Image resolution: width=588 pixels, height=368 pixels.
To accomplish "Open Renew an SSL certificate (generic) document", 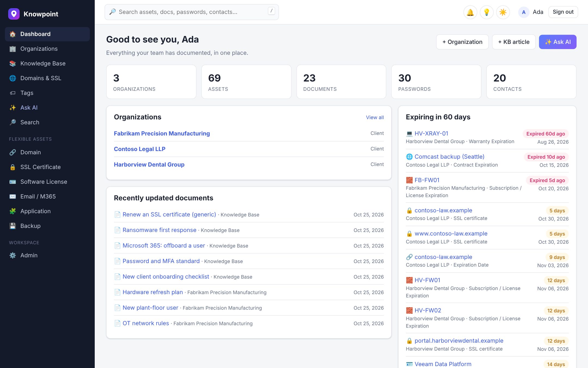I will click(169, 215).
